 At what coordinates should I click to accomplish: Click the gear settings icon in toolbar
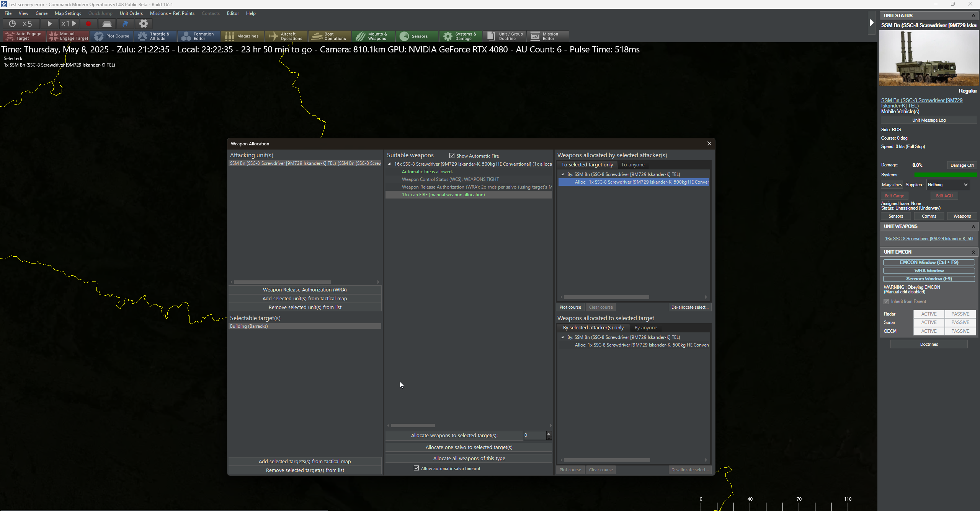point(144,24)
